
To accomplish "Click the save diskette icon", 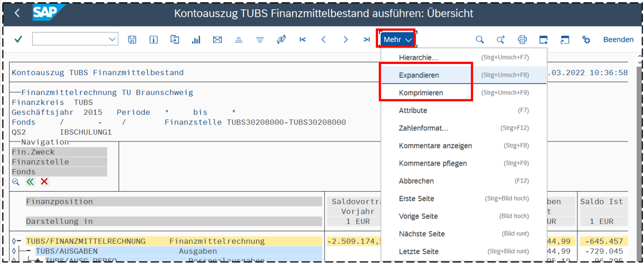I will click(132, 39).
